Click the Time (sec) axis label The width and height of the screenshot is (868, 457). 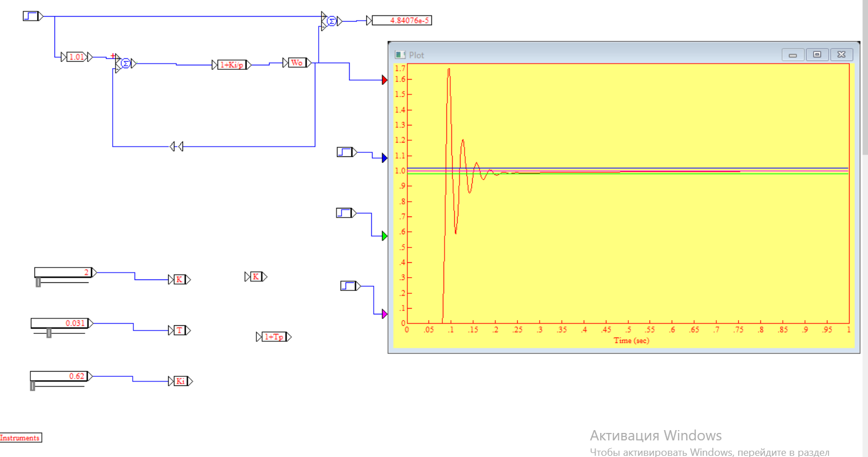point(632,340)
